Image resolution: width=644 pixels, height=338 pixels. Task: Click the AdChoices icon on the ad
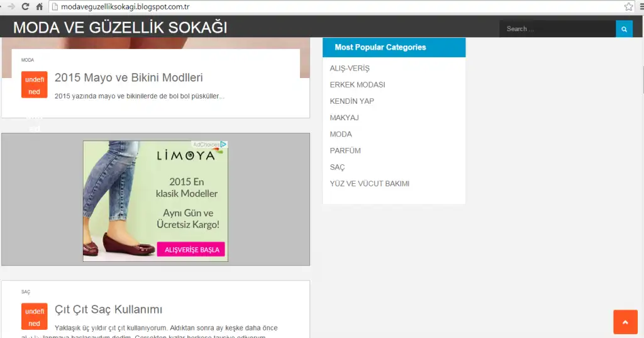[x=223, y=144]
